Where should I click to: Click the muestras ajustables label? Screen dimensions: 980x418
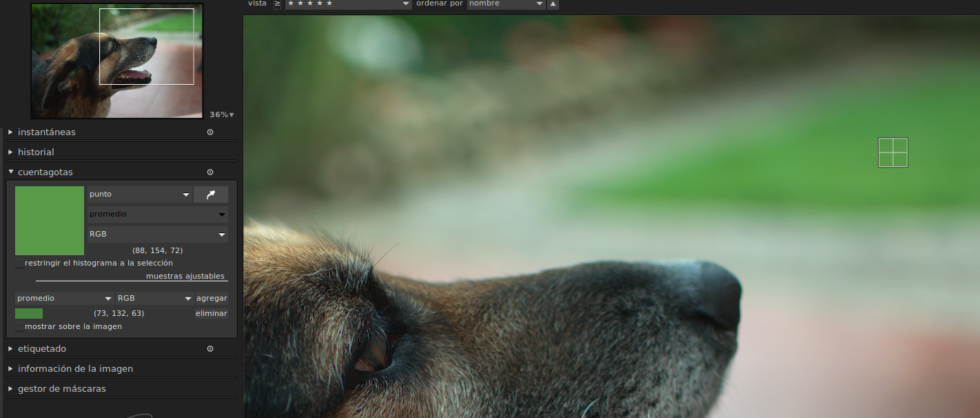point(185,276)
